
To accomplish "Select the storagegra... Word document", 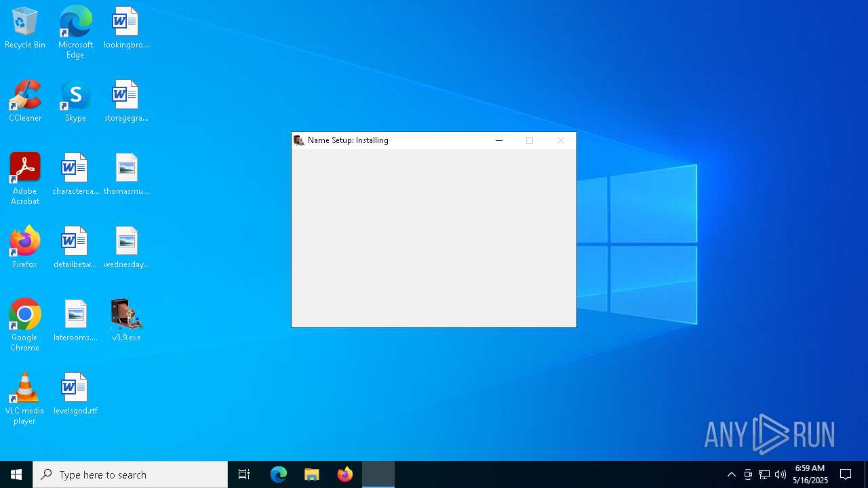I will (x=126, y=102).
